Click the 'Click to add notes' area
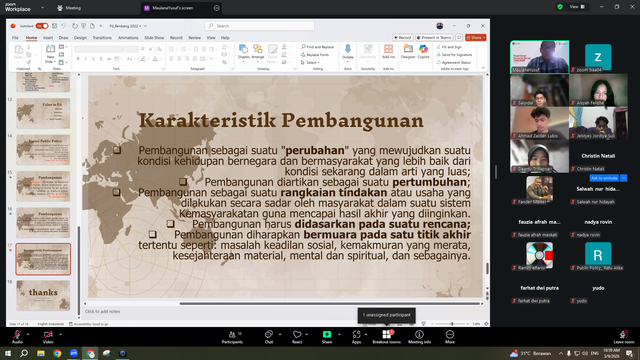 pyautogui.click(x=102, y=311)
